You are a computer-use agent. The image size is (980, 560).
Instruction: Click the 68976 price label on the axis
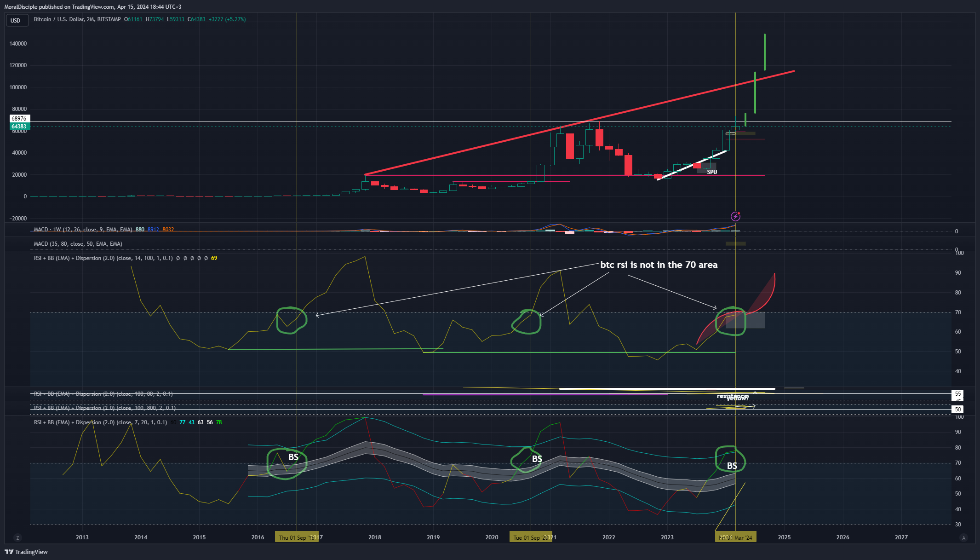[19, 119]
